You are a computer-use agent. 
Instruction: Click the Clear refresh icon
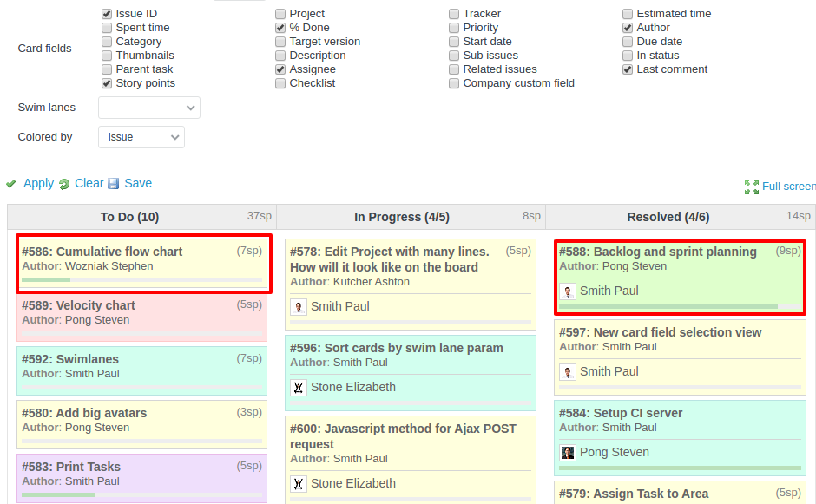click(64, 184)
